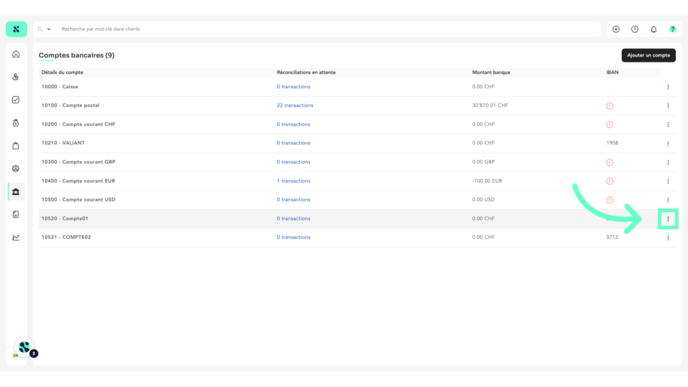688x387 pixels.
Task: Select row text 10300 - Compte courant GBP
Action: pos(78,162)
